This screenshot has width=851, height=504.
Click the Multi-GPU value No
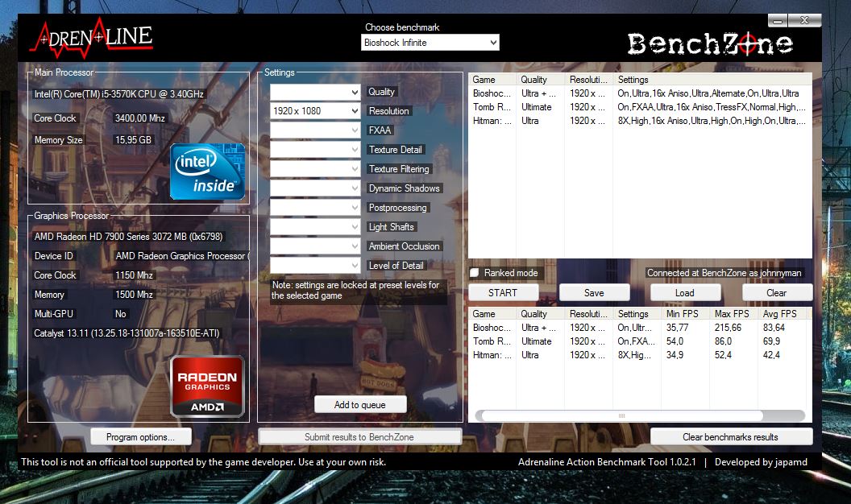[121, 313]
